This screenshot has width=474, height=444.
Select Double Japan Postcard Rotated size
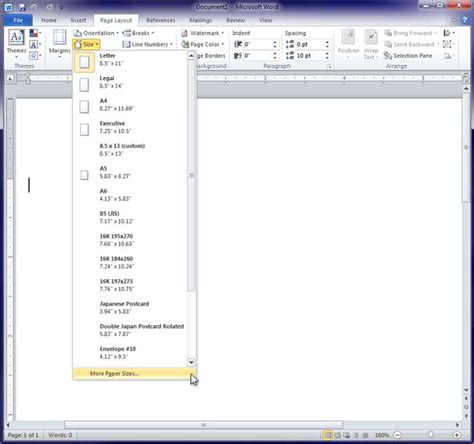[130, 332]
